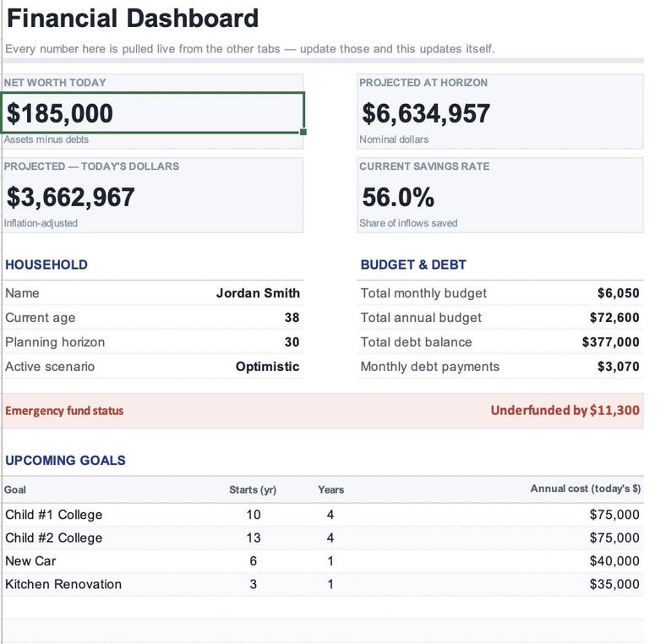
Task: Select the Kitchen Renovation goal name
Action: pyautogui.click(x=63, y=584)
